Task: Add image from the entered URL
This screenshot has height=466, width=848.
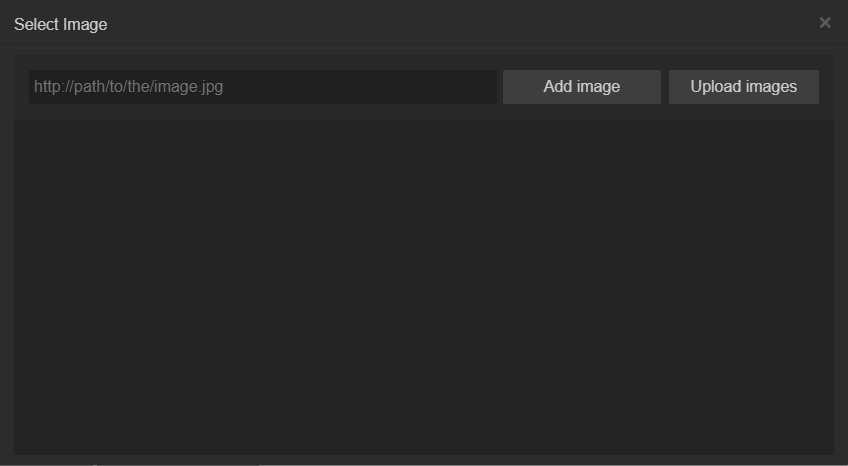Action: 581,87
